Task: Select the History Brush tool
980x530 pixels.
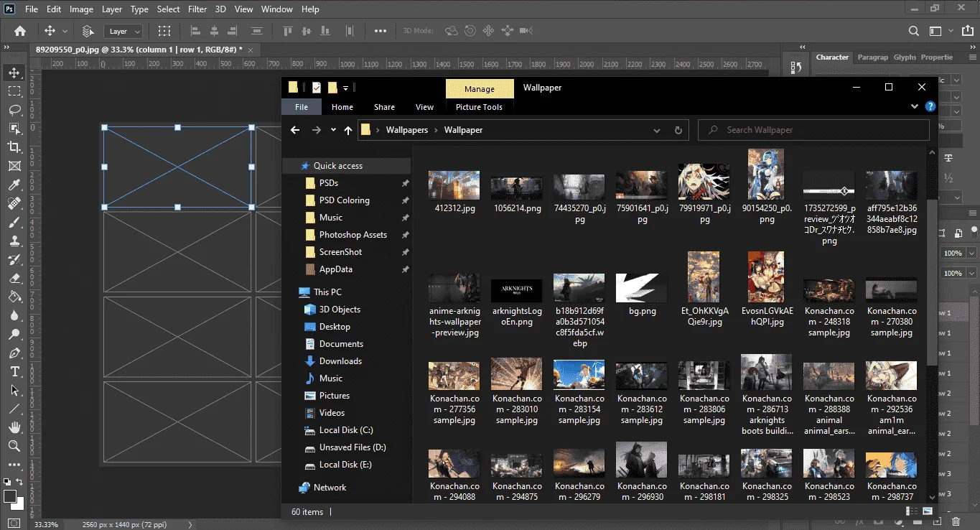Action: click(x=14, y=260)
